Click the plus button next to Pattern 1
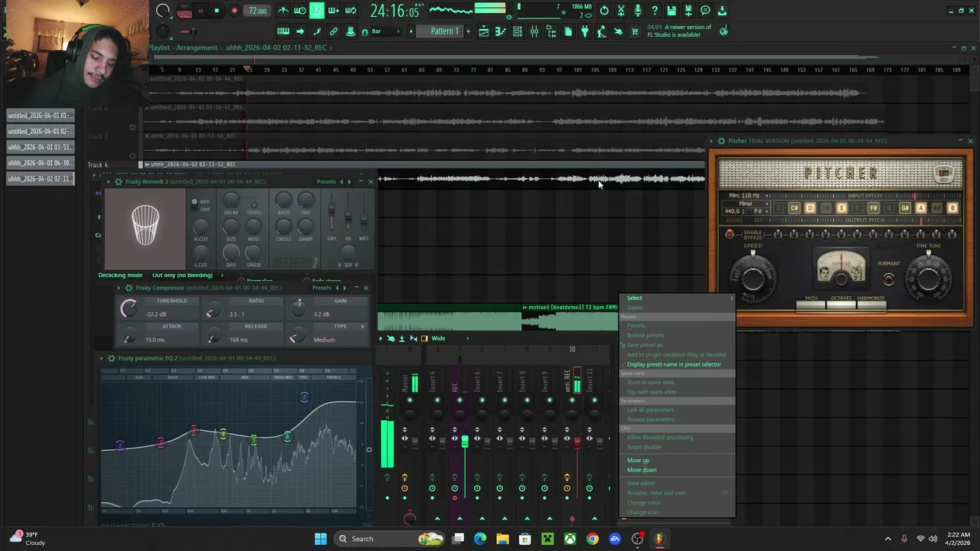Viewport: 980px width, 551px height. pos(468,31)
